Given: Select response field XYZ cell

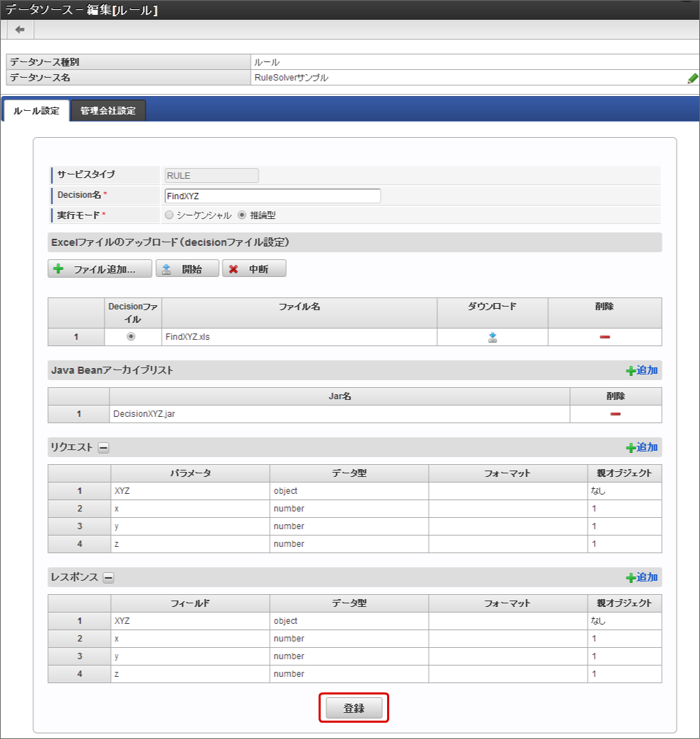Looking at the screenshot, I should (190, 621).
